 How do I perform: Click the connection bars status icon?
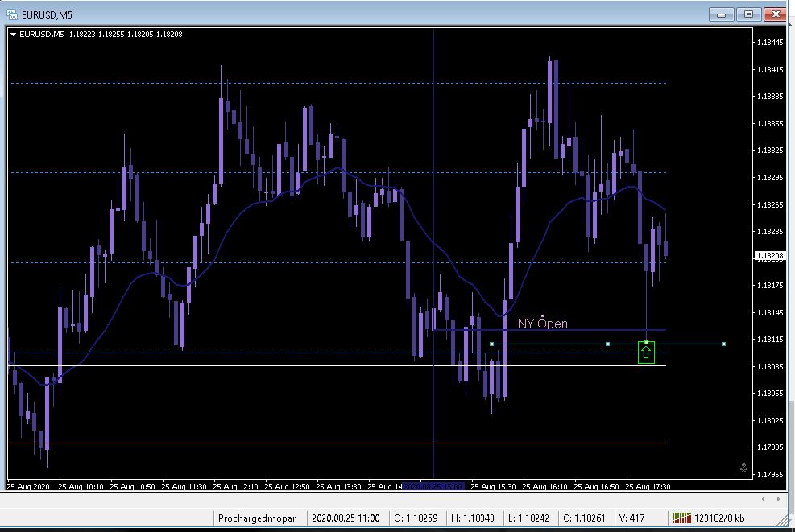681,518
